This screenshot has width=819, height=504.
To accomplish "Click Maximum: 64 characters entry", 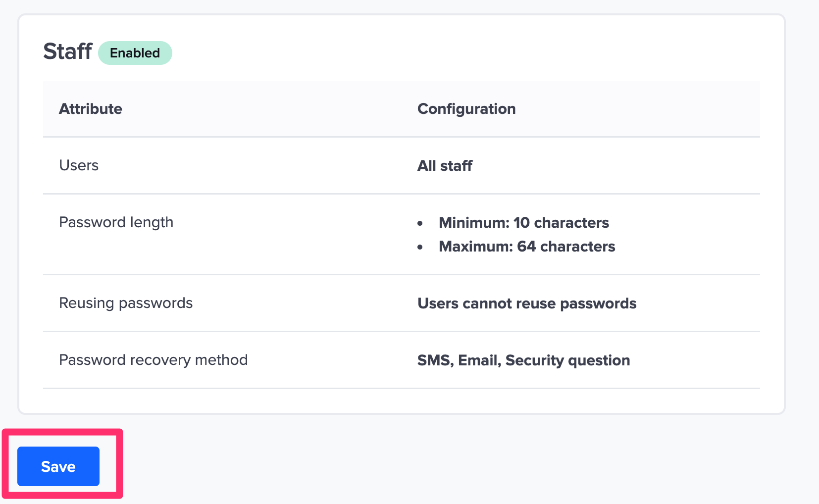I will [526, 246].
